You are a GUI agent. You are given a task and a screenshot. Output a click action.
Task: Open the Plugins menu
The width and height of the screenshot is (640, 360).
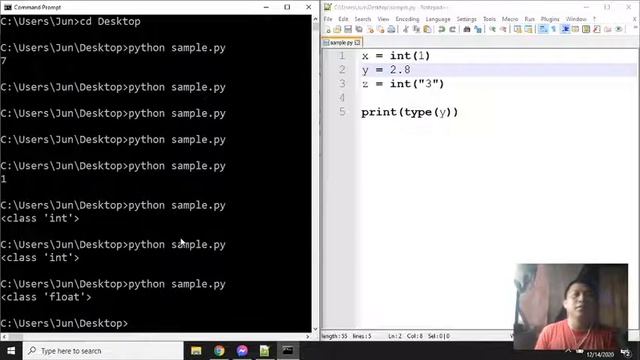click(x=550, y=19)
